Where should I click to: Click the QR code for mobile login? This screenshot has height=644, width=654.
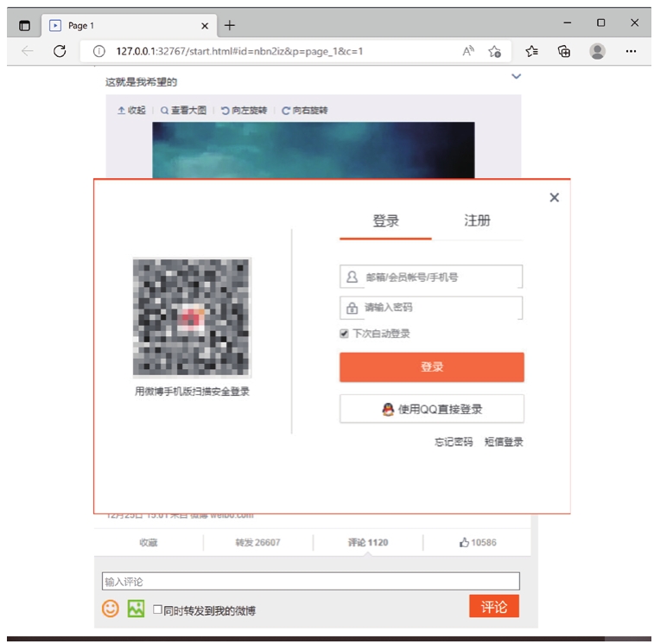point(192,317)
